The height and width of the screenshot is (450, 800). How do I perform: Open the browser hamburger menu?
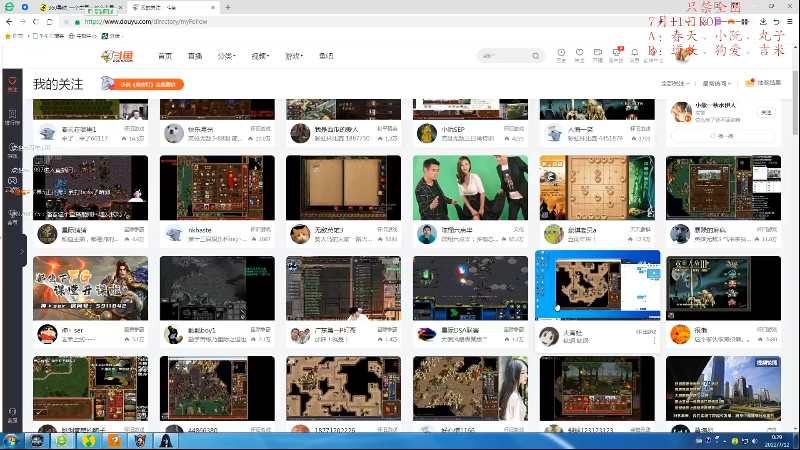click(789, 21)
